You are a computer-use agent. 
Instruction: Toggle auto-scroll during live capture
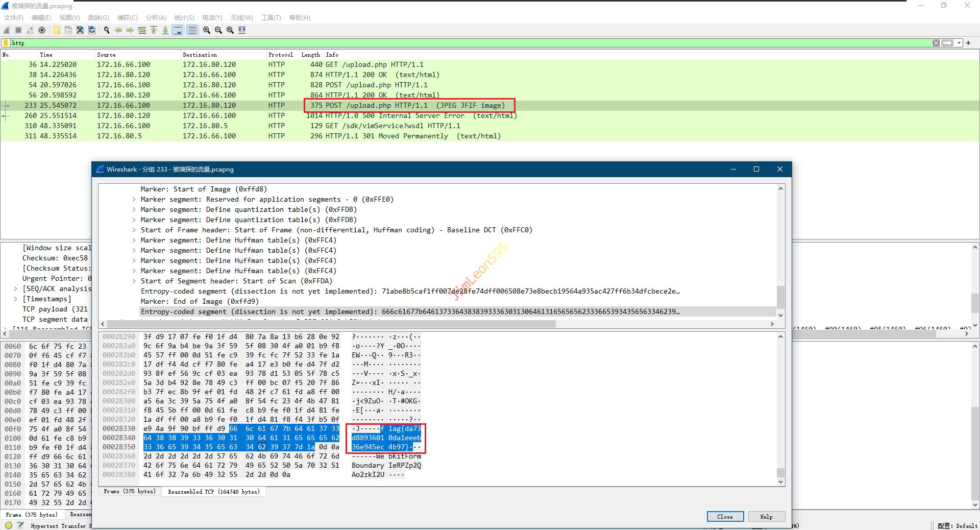[x=178, y=30]
